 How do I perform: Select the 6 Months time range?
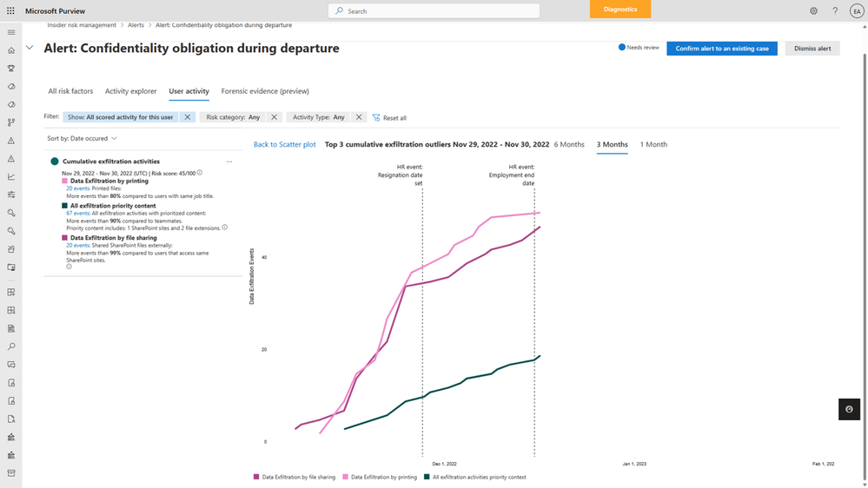coord(569,144)
